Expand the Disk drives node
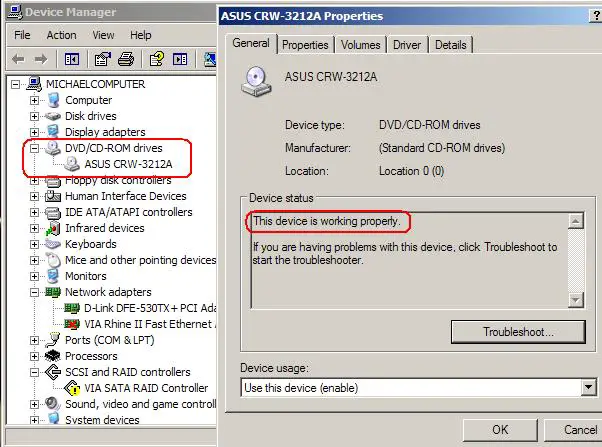The image size is (602, 447). 34,116
